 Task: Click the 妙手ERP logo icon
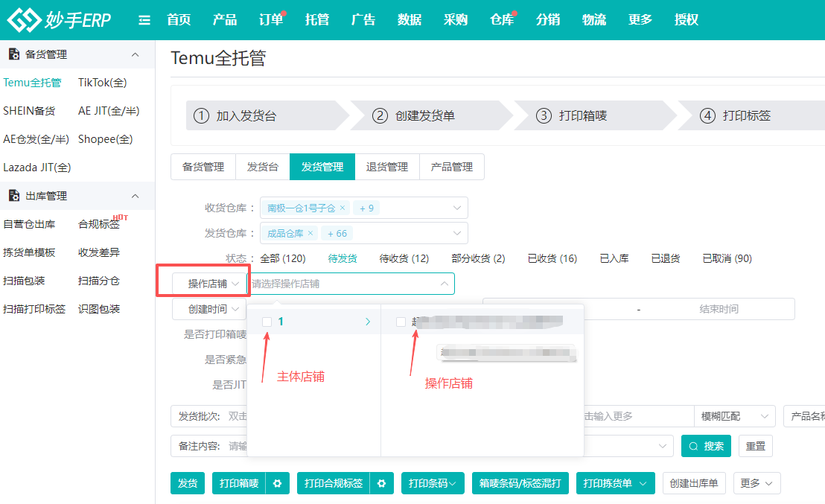point(22,19)
